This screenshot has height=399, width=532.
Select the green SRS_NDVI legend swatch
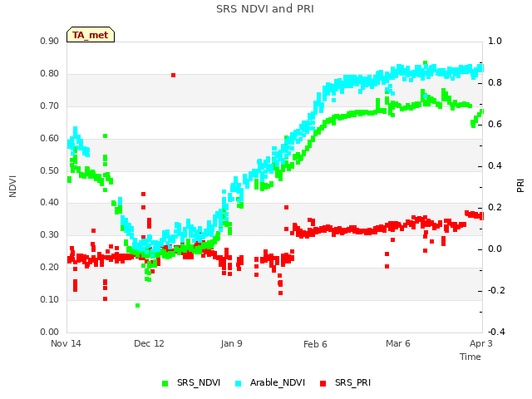165,383
